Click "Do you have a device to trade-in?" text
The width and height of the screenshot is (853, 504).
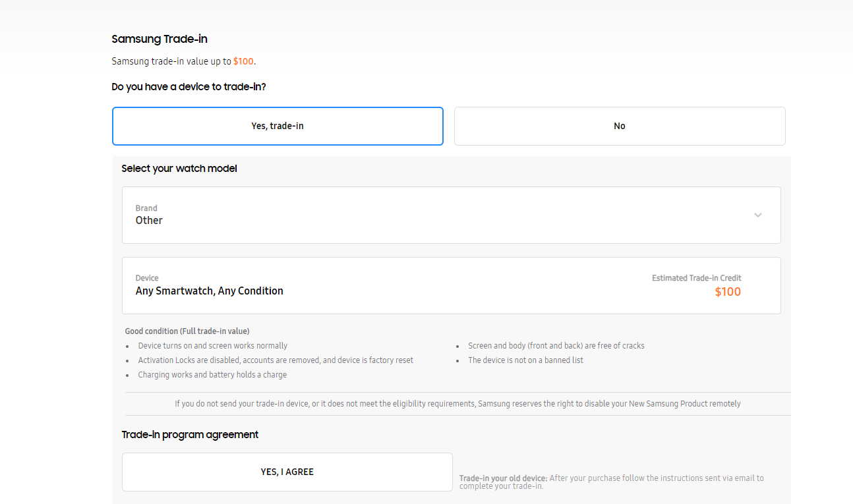click(189, 86)
